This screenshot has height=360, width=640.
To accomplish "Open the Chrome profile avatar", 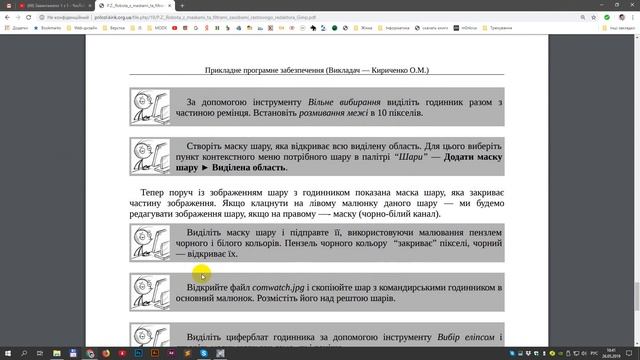I will coord(622,18).
